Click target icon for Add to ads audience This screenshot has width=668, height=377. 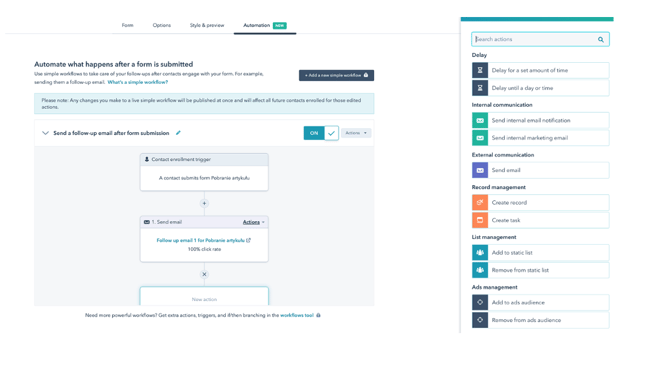pyautogui.click(x=480, y=302)
